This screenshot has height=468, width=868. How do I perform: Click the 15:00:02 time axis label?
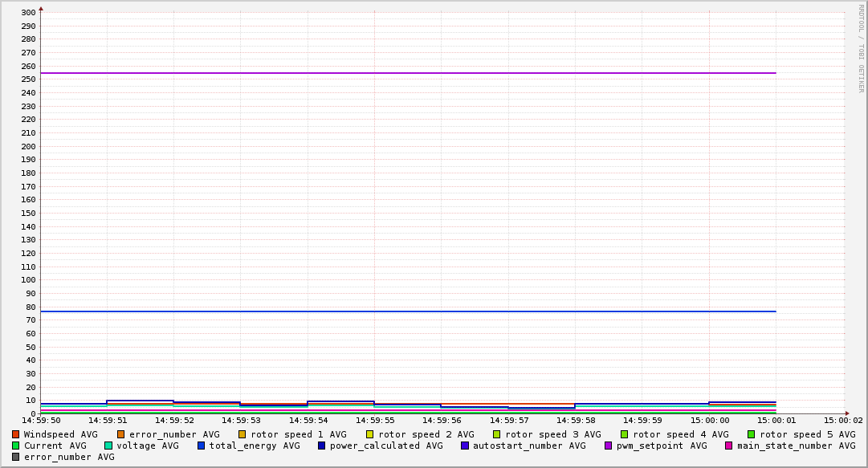(843, 421)
